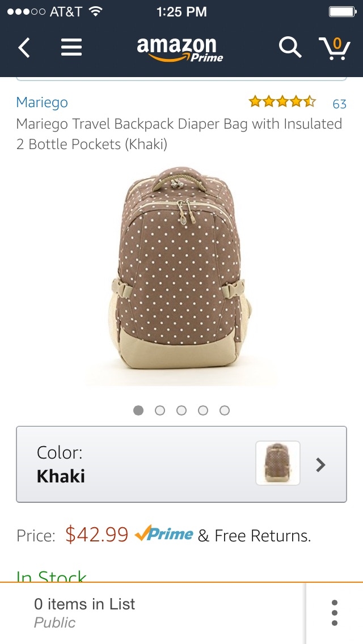Open the hamburger menu

coord(71,48)
